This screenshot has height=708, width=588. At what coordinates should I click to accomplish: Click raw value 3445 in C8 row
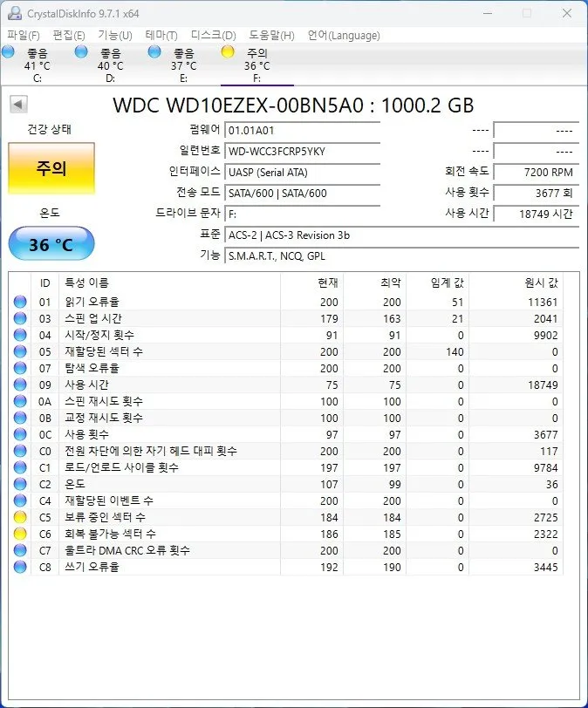pos(545,567)
